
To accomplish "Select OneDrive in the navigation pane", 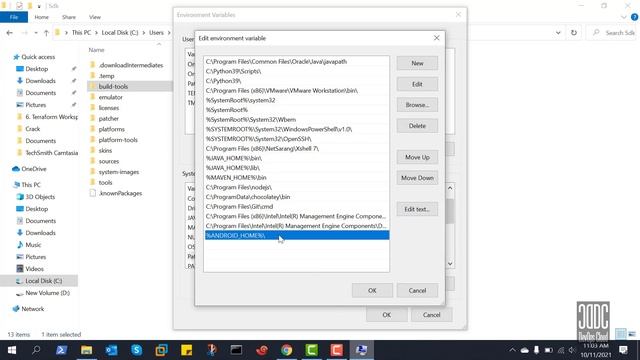I will pyautogui.click(x=33, y=169).
